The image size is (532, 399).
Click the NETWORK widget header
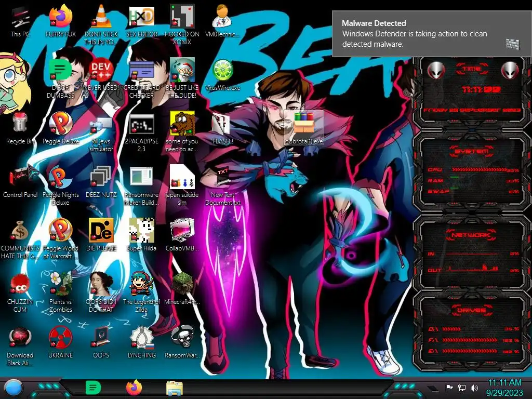[x=472, y=234]
